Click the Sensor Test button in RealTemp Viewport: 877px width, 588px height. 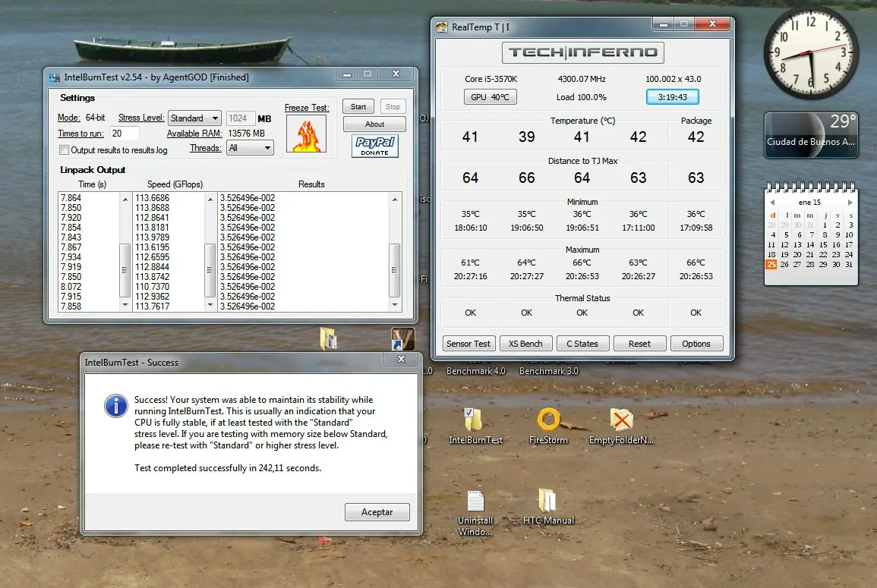tap(468, 344)
